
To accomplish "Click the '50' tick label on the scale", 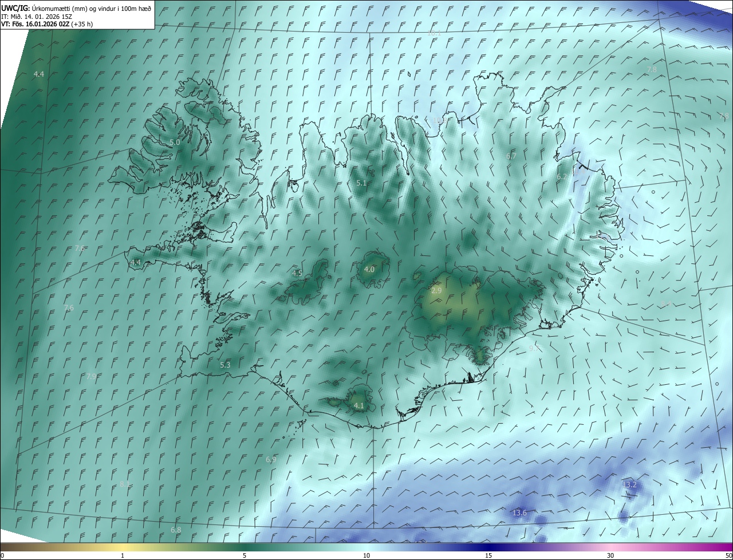I will coord(728,555).
